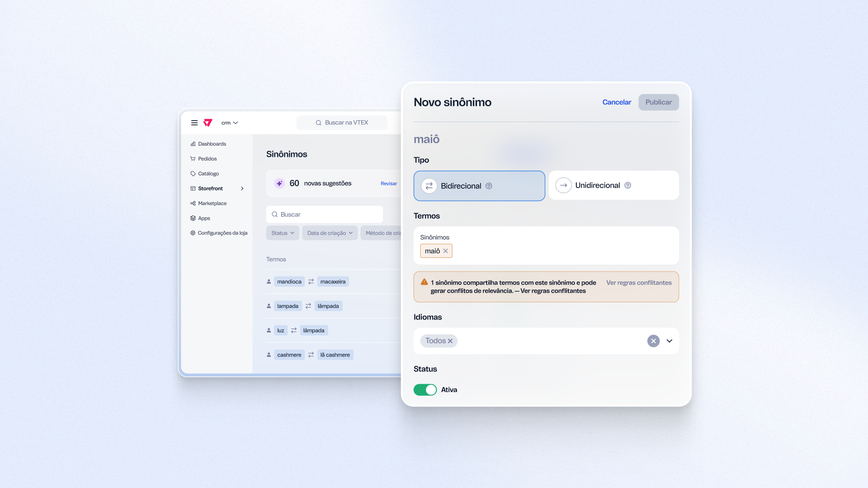This screenshot has height=488, width=868.
Task: Click user icon in mandioca row
Action: click(x=269, y=282)
